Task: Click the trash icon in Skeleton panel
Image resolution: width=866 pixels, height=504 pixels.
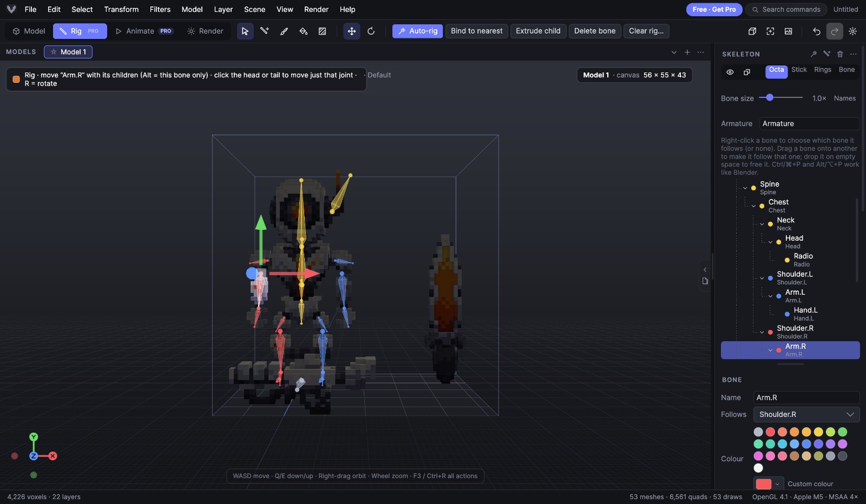Action: (840, 54)
